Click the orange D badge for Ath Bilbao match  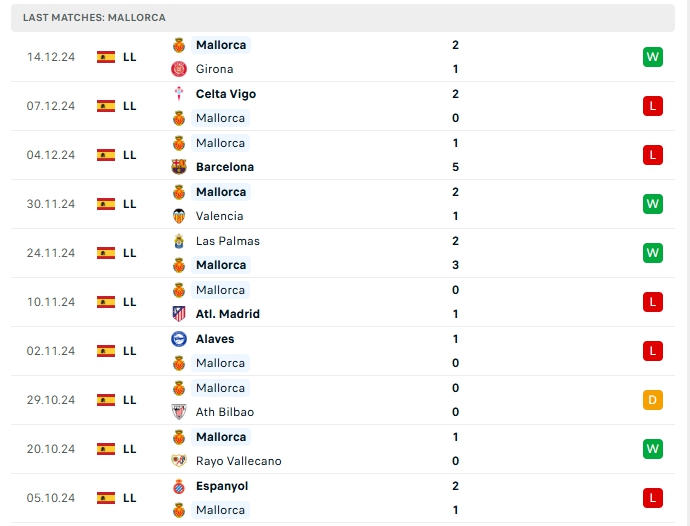653,400
